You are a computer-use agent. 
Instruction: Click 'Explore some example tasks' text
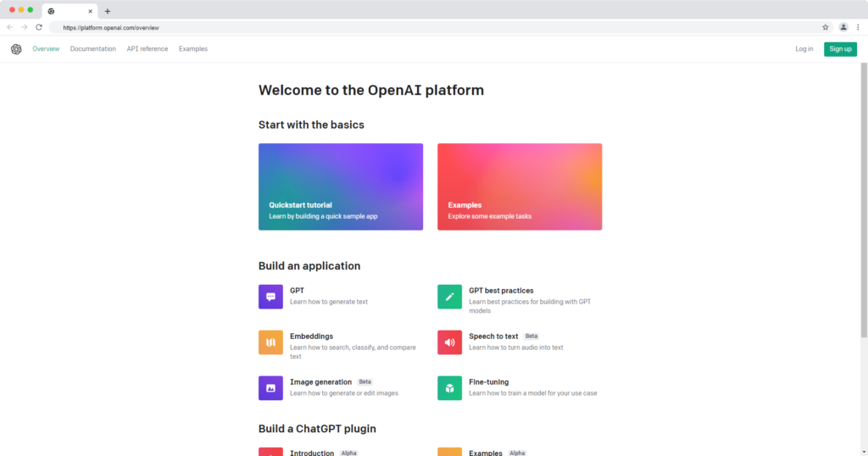click(x=489, y=216)
